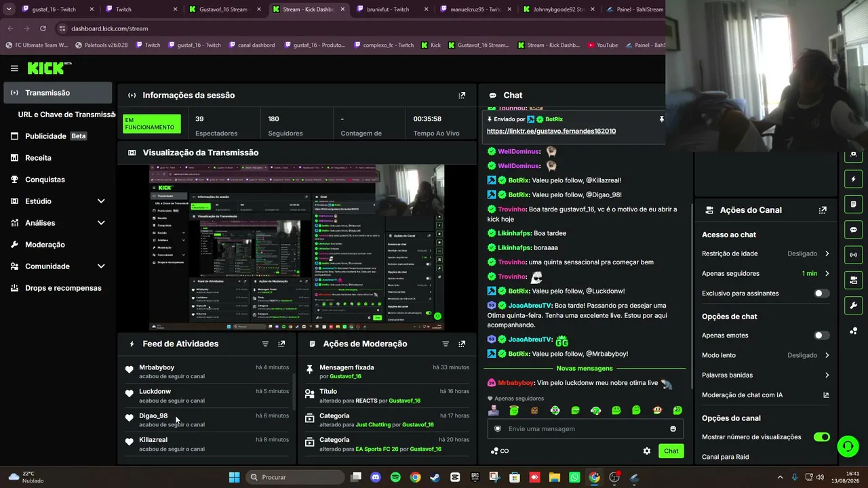Open Receita in sidebar
The image size is (868, 488).
(58, 158)
